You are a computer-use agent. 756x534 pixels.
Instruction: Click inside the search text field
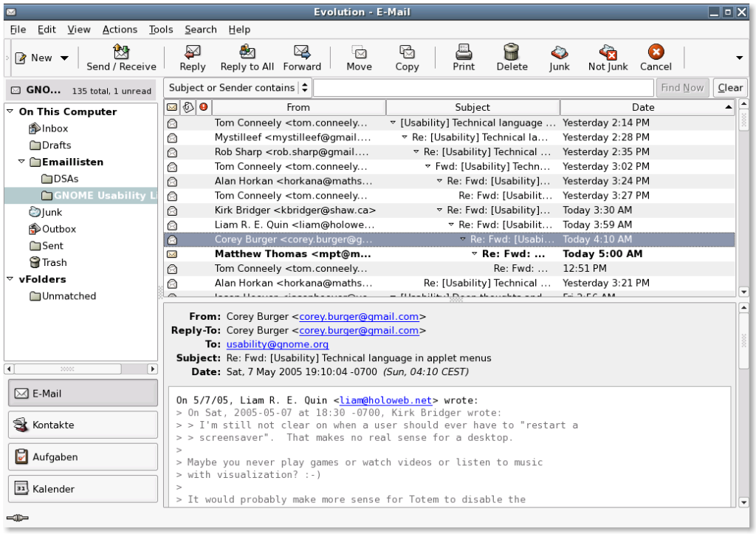480,87
